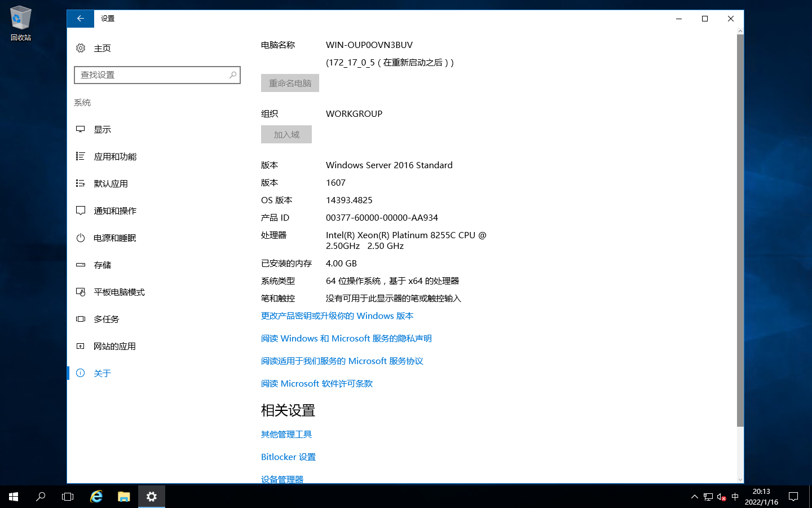812x508 pixels.
Task: Open the Windows Start menu
Action: 14,497
